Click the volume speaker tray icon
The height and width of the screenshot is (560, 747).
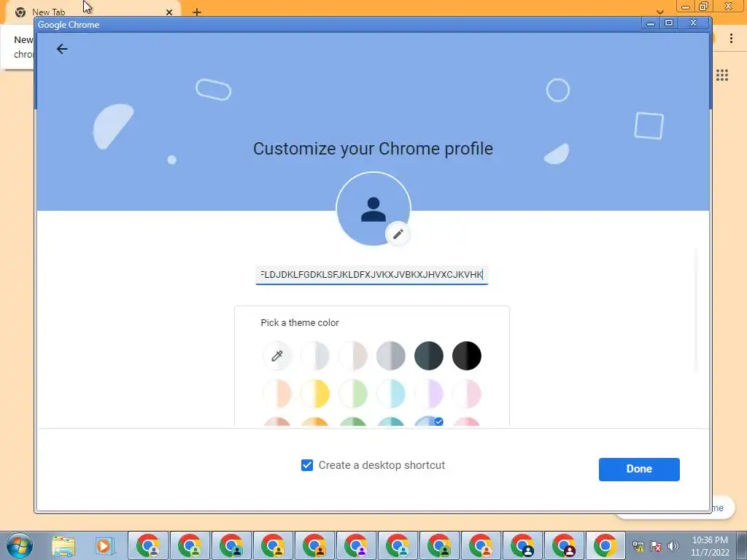[x=673, y=546]
